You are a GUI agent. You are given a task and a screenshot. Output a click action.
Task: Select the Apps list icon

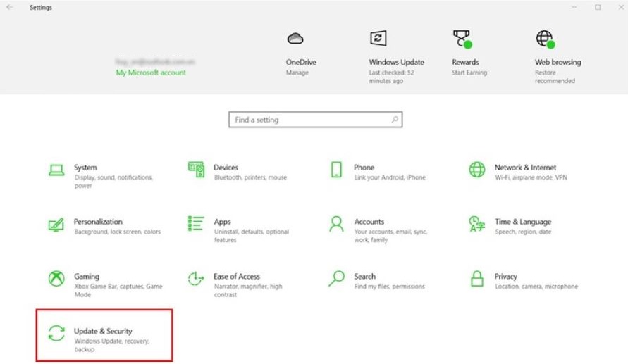pyautogui.click(x=196, y=224)
